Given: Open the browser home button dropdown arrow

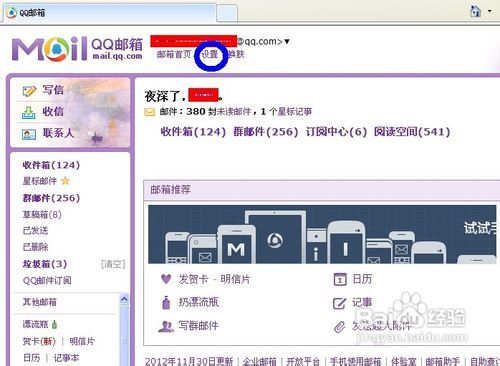Looking at the screenshot, I should [489, 11].
